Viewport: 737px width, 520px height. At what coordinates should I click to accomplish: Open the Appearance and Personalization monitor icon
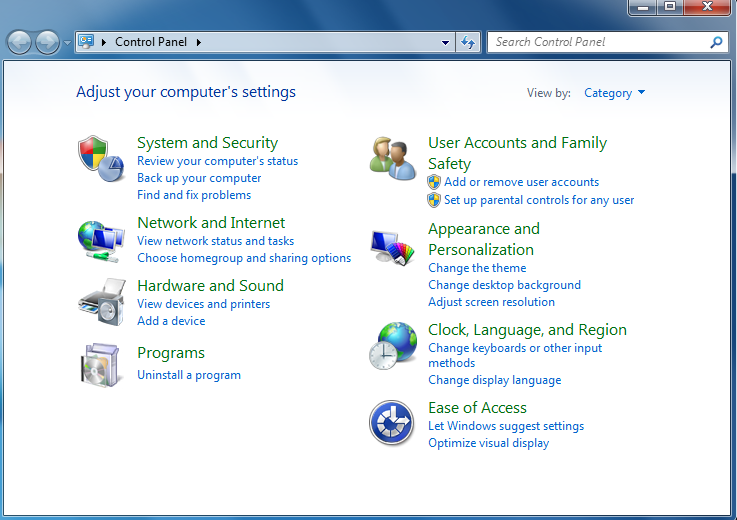pos(392,247)
